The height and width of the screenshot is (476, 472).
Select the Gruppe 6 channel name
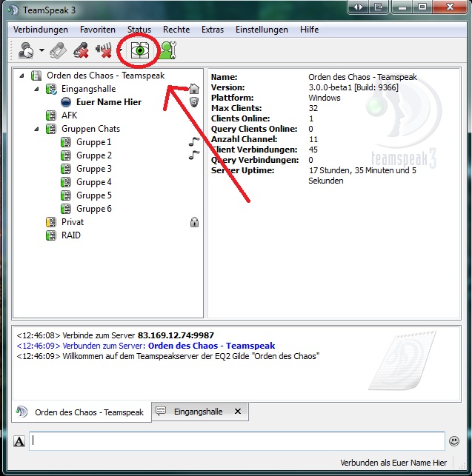pos(94,209)
